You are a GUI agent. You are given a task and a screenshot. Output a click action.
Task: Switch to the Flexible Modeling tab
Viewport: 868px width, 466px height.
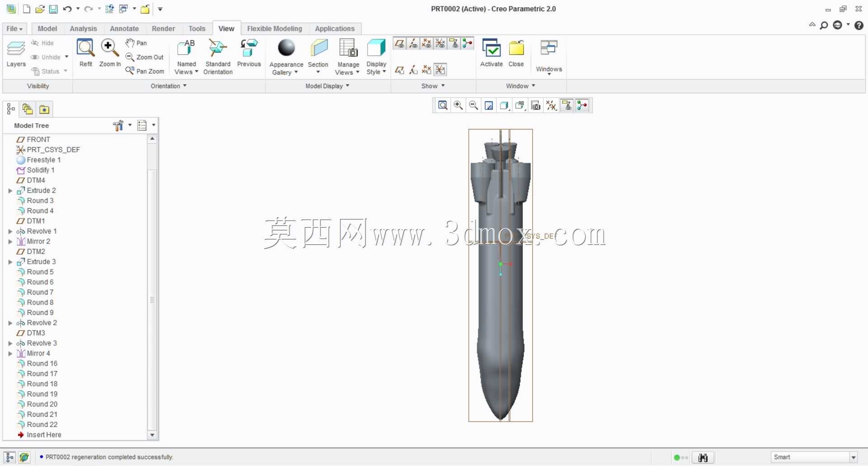pyautogui.click(x=274, y=29)
